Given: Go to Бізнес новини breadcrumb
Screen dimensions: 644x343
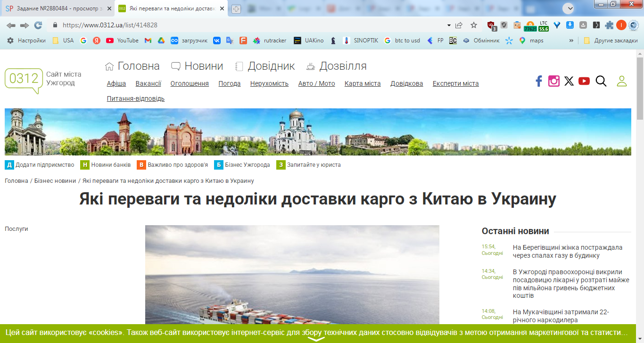Looking at the screenshot, I should [x=55, y=181].
